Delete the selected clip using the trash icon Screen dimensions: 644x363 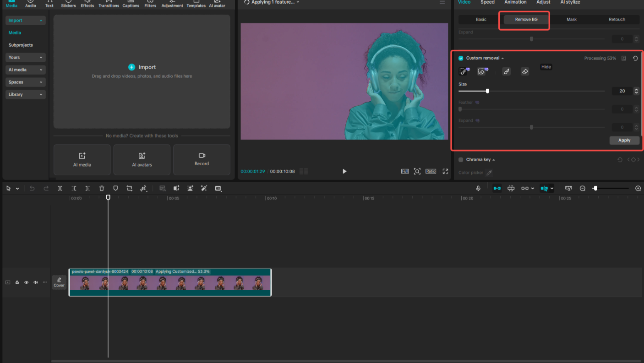(101, 188)
